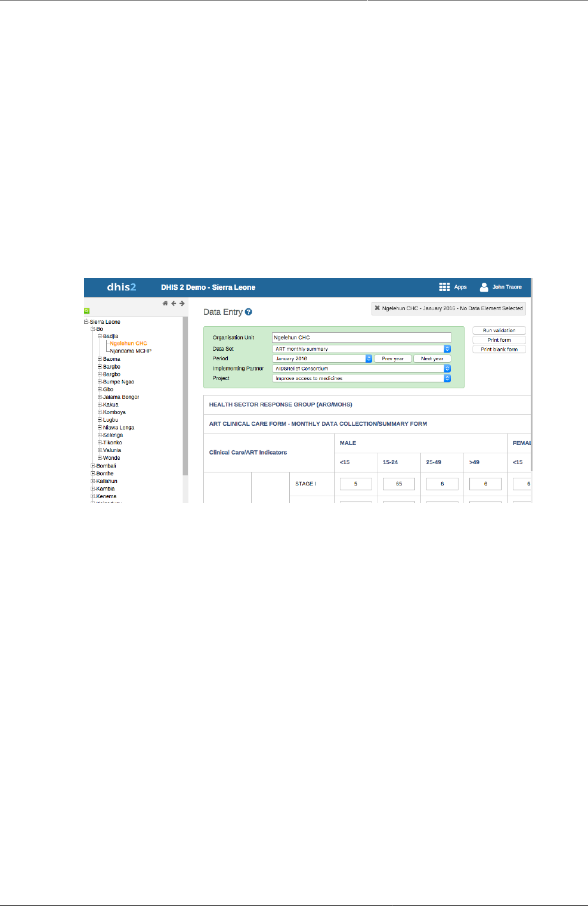This screenshot has height=906, width=588.
Task: Click the left arrow above org tree
Action: pos(174,304)
